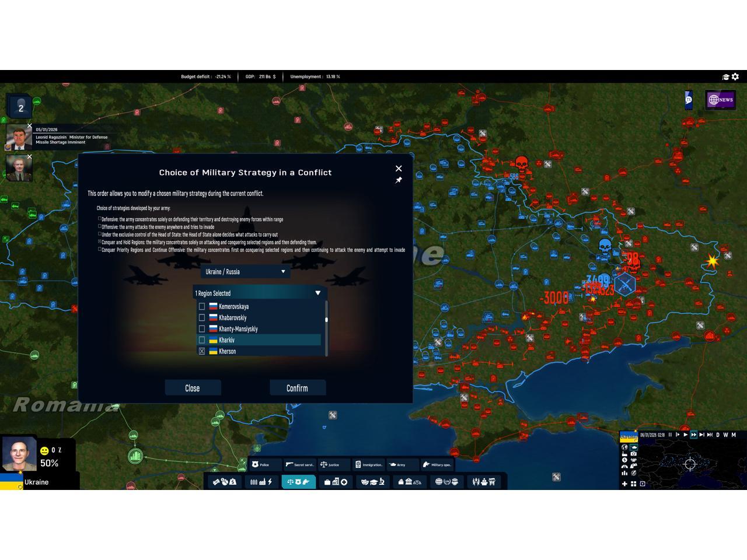Open the economy budget category icon group
The width and height of the screenshot is (747, 560).
[224, 482]
